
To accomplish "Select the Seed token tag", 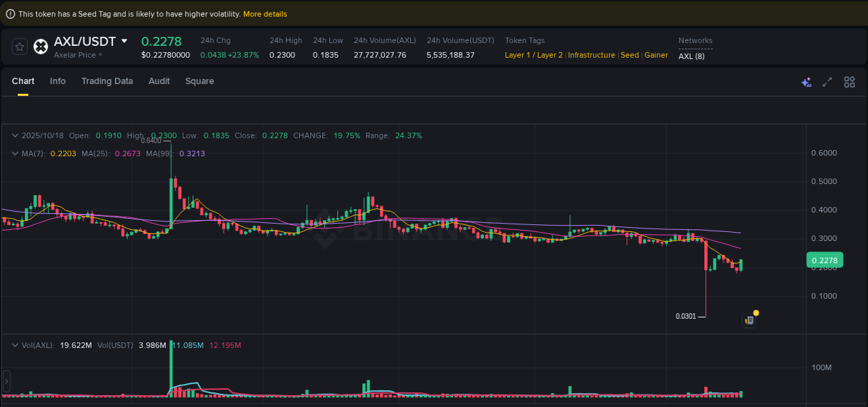I will click(629, 55).
